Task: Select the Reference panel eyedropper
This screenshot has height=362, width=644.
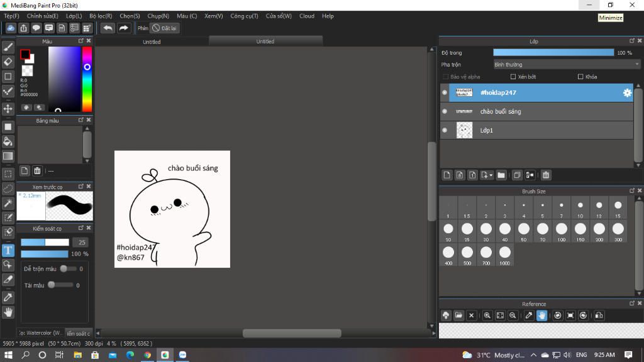Action: pyautogui.click(x=529, y=315)
